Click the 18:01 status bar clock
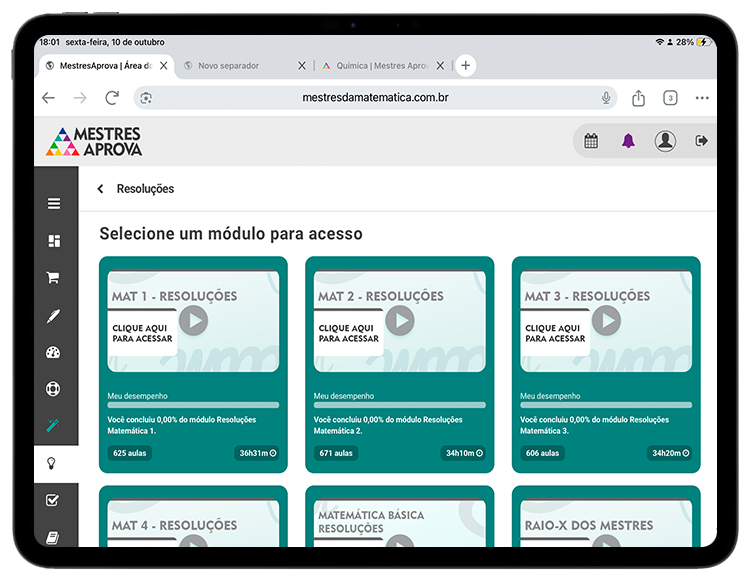The image size is (750, 581). (49, 42)
